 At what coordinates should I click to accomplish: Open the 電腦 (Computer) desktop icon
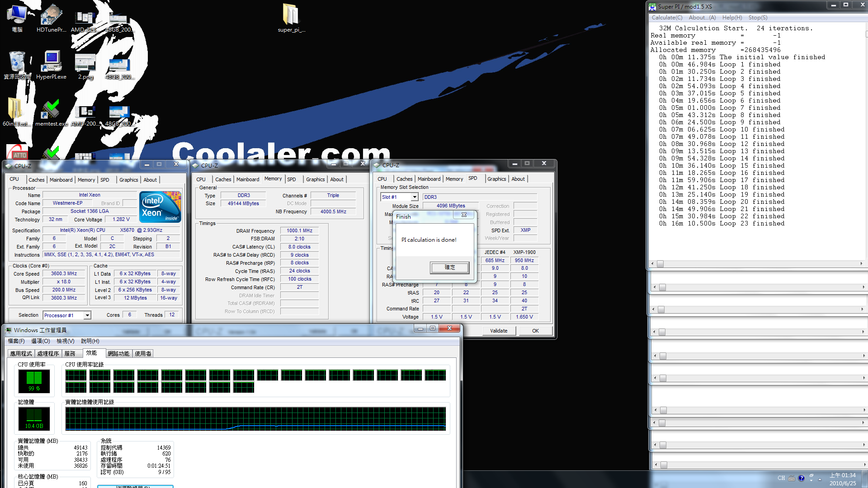pos(17,18)
